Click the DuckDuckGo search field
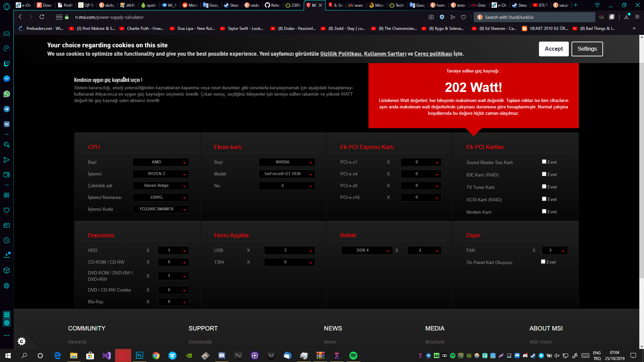 click(534, 17)
